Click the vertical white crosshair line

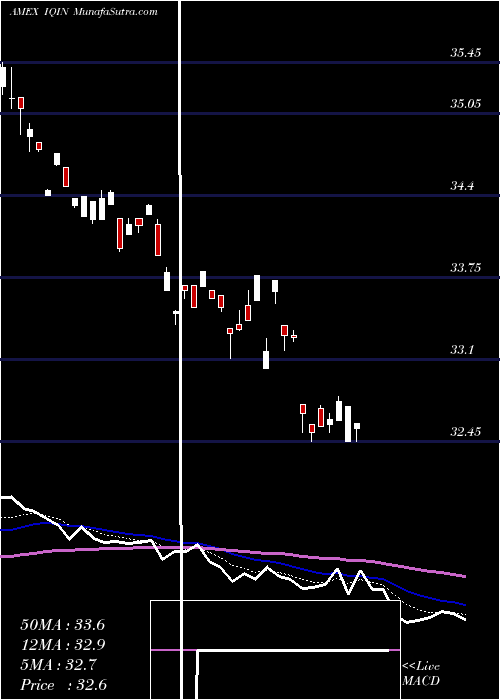(x=181, y=350)
